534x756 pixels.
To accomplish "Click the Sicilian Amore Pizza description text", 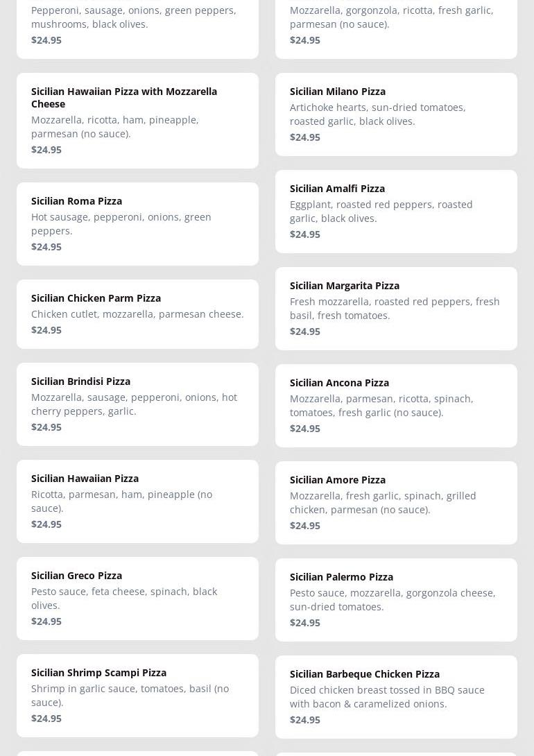I will pyautogui.click(x=383, y=502).
